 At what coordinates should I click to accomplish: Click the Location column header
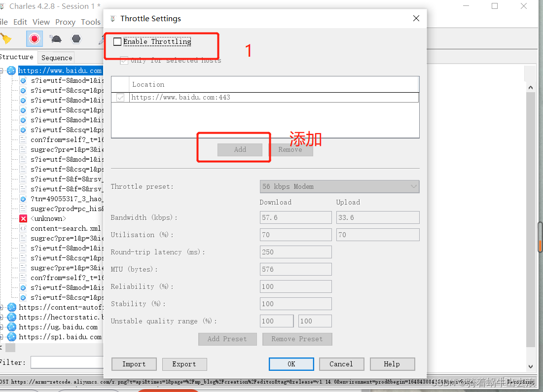point(274,84)
